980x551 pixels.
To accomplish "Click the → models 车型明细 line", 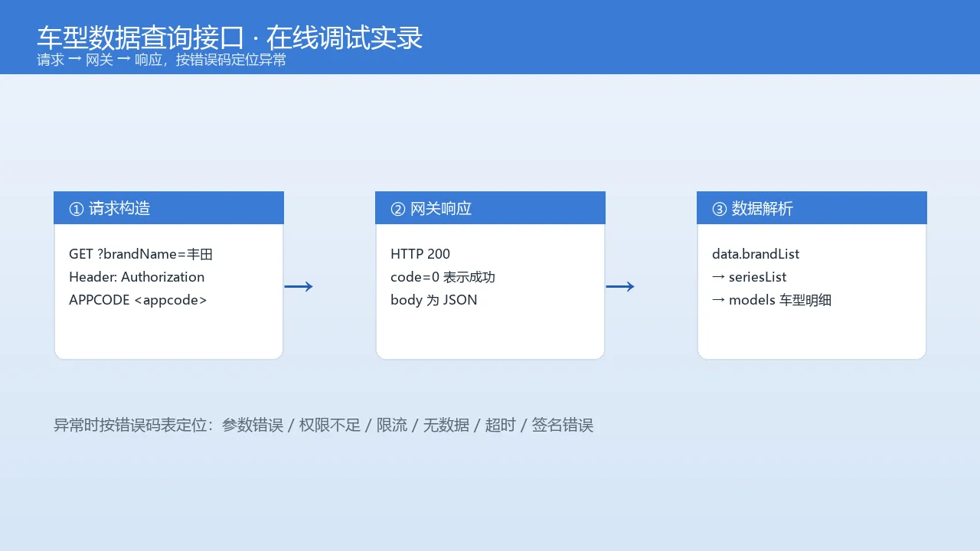I will pos(772,300).
